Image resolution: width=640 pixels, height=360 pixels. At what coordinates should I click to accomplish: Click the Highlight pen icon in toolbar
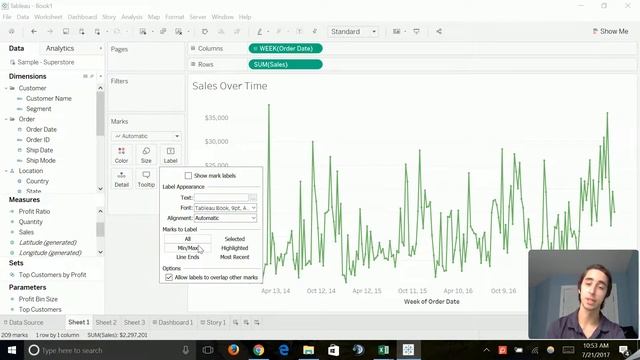(x=260, y=31)
